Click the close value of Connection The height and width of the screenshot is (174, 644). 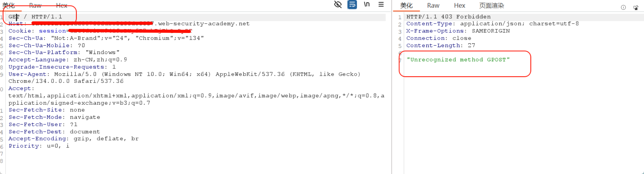(462, 38)
